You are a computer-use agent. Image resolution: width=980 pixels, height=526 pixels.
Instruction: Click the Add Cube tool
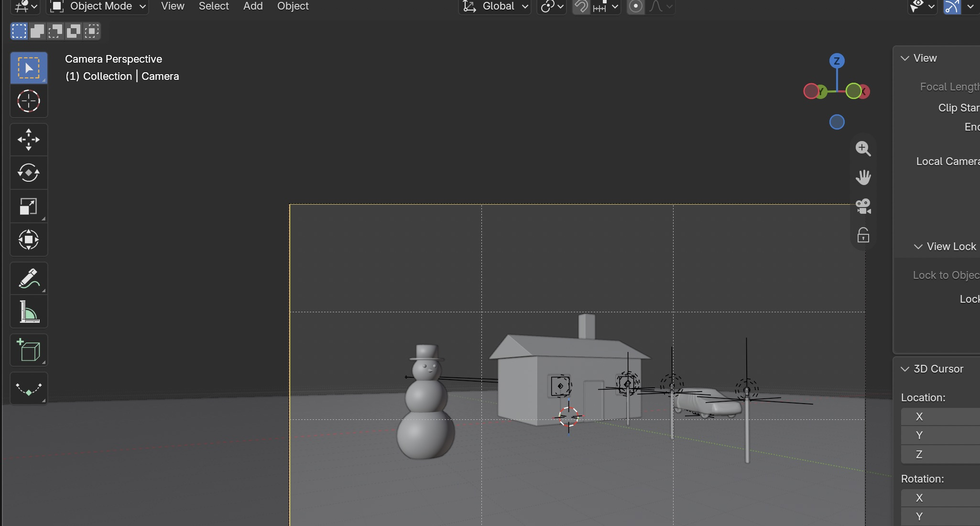click(29, 350)
